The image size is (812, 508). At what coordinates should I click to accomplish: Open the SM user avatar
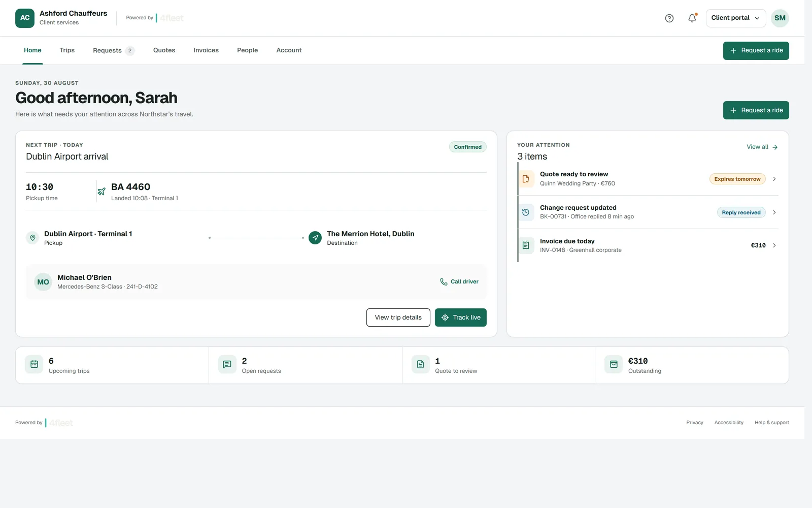[780, 18]
